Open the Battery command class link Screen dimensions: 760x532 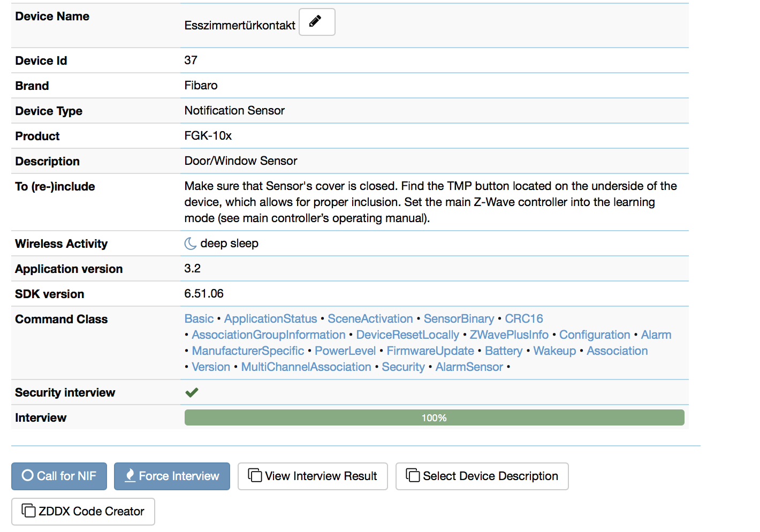click(503, 351)
